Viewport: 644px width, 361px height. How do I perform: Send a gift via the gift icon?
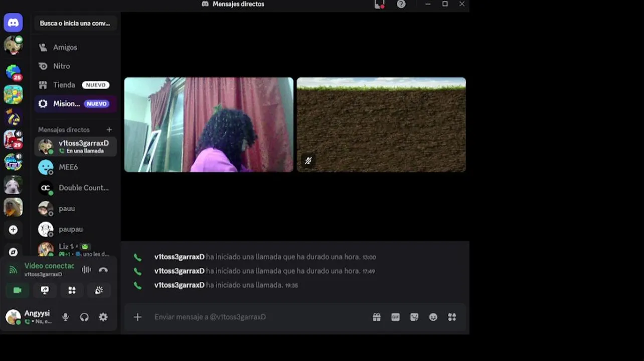(377, 317)
